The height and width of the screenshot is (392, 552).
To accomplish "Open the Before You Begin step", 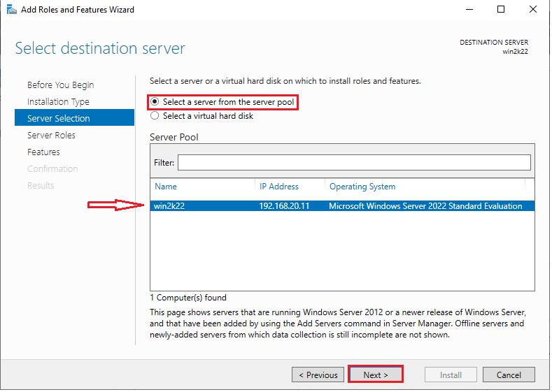I will click(61, 85).
